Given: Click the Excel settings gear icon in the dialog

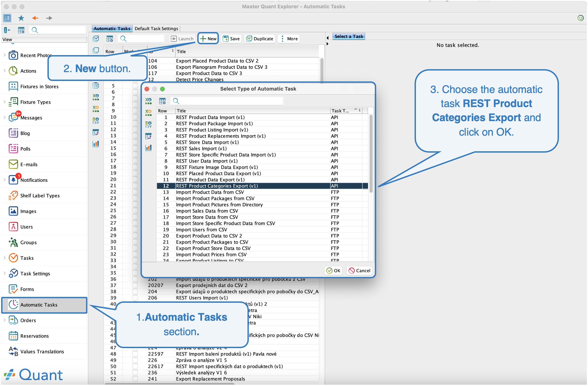Looking at the screenshot, I should click(x=148, y=113).
